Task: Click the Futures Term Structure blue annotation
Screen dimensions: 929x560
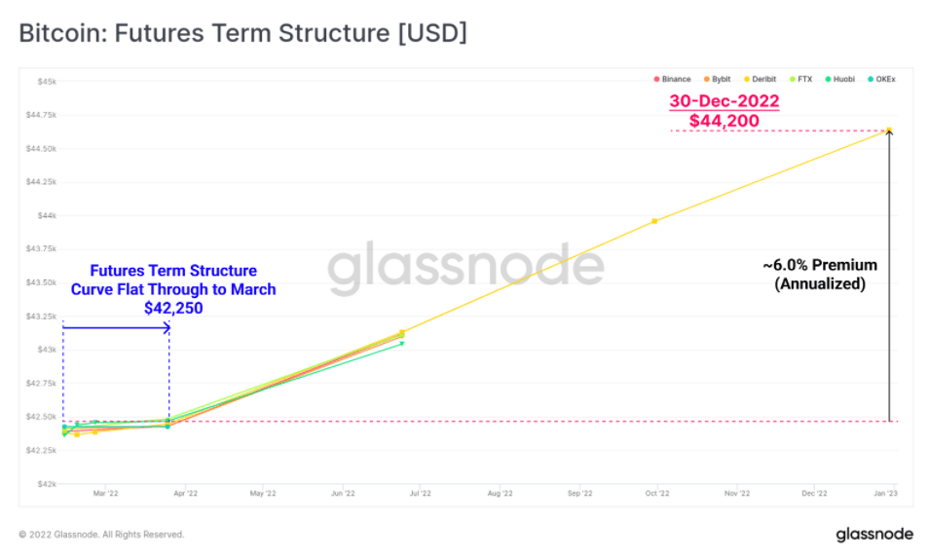Action: (173, 289)
